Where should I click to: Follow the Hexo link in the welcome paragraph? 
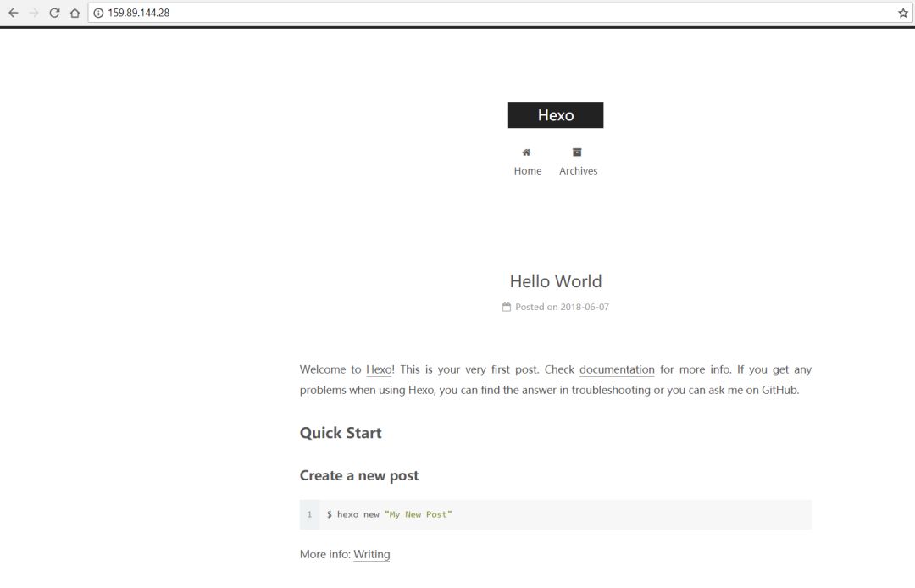point(379,369)
